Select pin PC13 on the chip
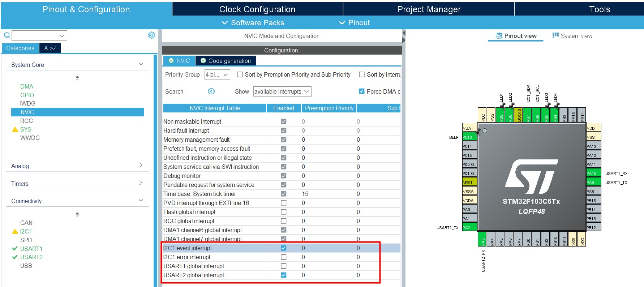 pos(469,137)
